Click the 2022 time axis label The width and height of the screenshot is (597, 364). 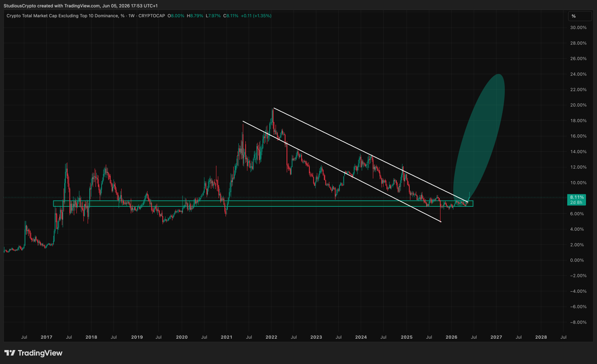point(271,337)
